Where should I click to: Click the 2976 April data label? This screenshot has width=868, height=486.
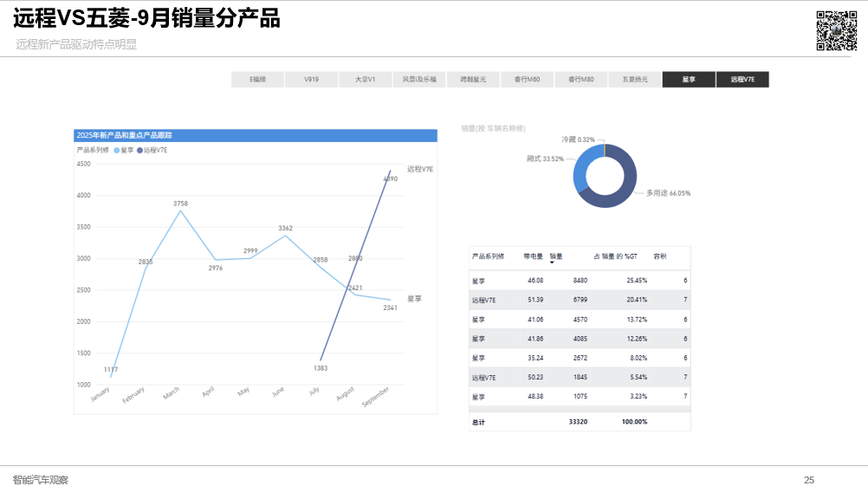(216, 268)
